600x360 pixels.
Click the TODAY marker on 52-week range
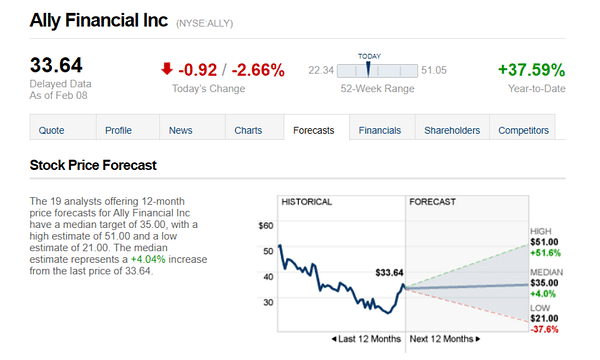coord(368,69)
